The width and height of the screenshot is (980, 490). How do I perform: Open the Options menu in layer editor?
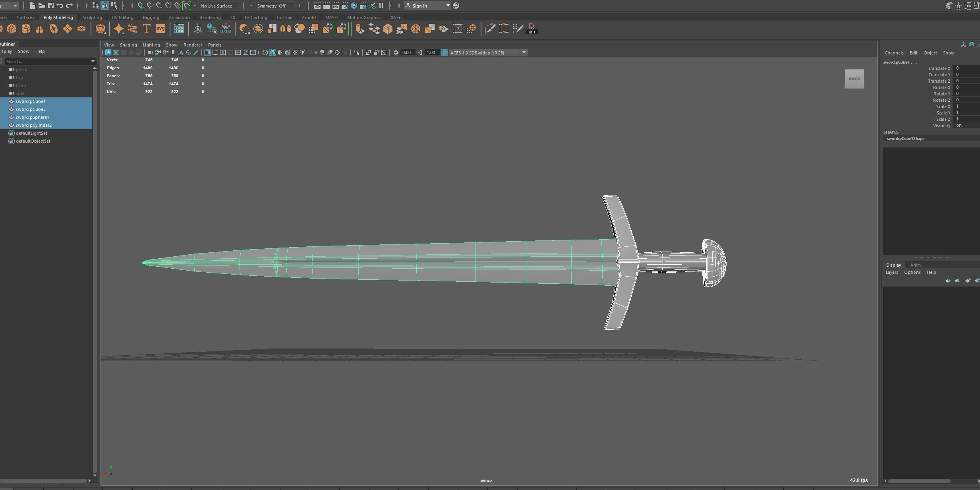pyautogui.click(x=912, y=272)
